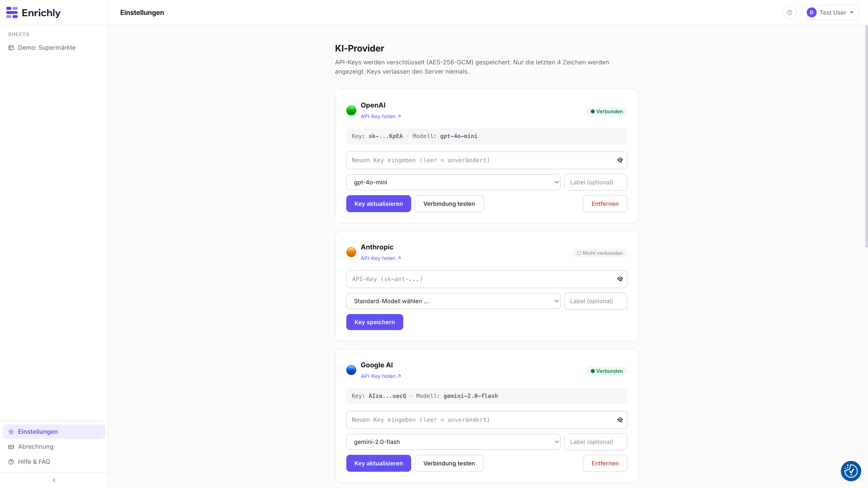
Task: Remove the OpenAI key with Entfernen
Action: pos(605,204)
